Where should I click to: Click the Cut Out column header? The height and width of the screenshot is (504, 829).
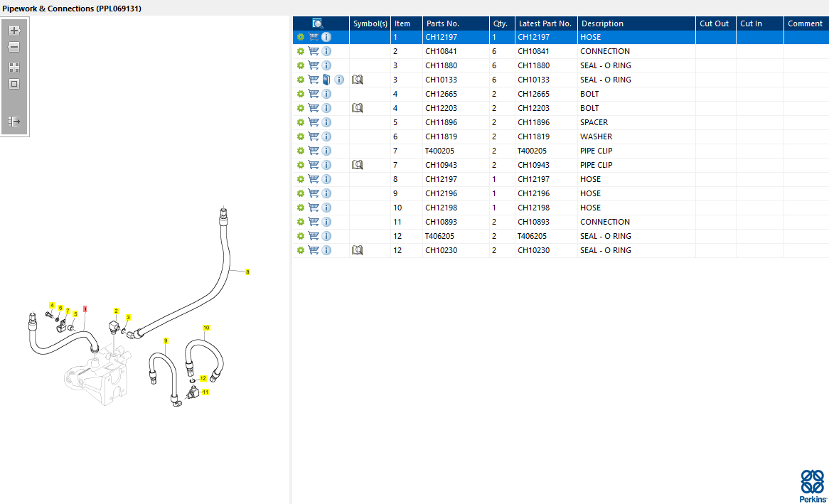coord(716,23)
